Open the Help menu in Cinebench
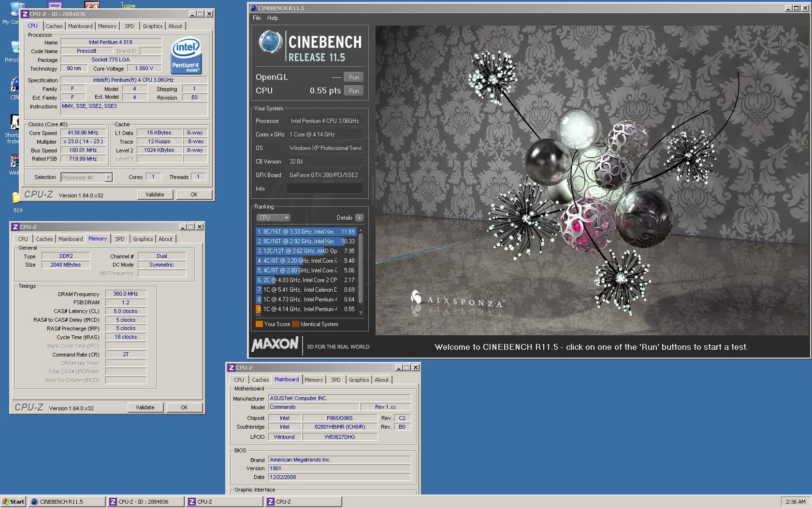812x508 pixels. point(273,18)
